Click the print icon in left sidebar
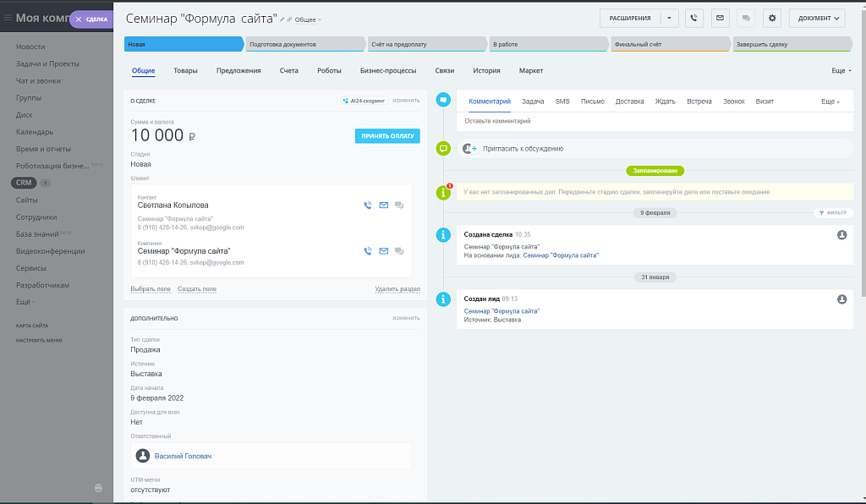 tap(98, 488)
